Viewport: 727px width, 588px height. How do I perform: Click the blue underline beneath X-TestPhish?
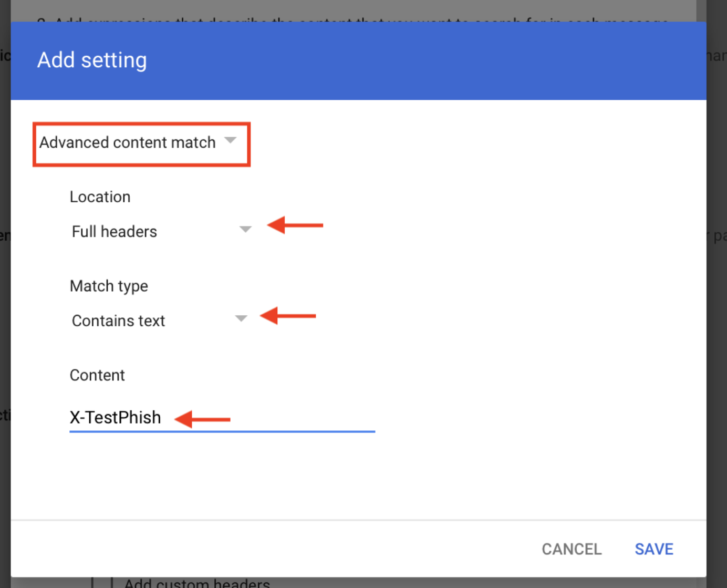point(222,432)
